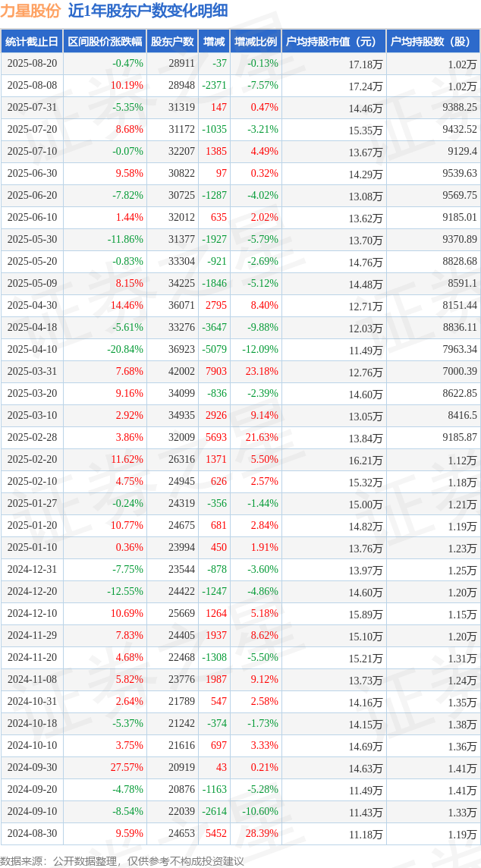Click the 统计截止日 column header

(x=32, y=42)
